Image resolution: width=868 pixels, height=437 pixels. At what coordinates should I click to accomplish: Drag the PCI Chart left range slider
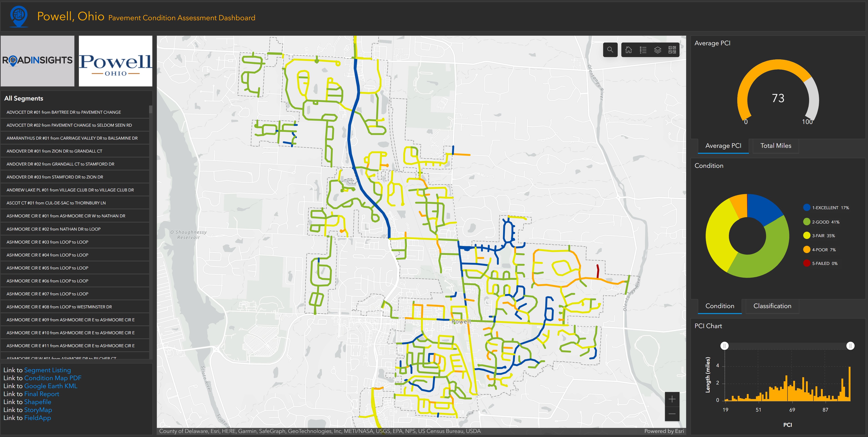point(724,346)
